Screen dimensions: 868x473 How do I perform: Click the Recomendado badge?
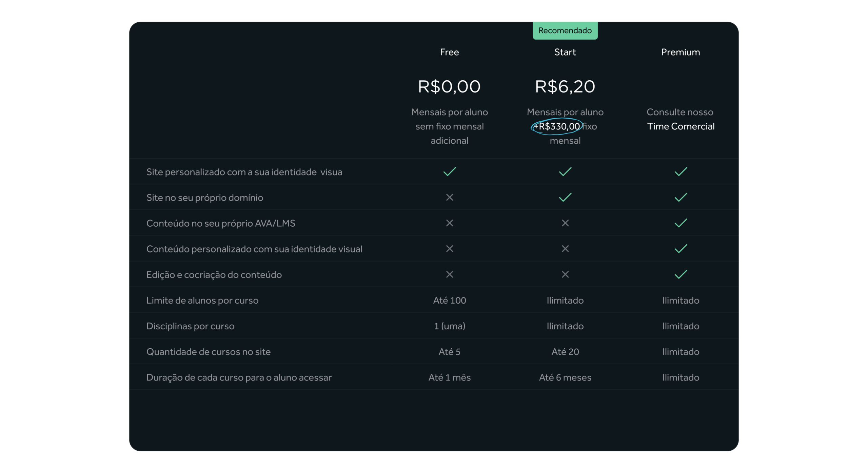[565, 30]
